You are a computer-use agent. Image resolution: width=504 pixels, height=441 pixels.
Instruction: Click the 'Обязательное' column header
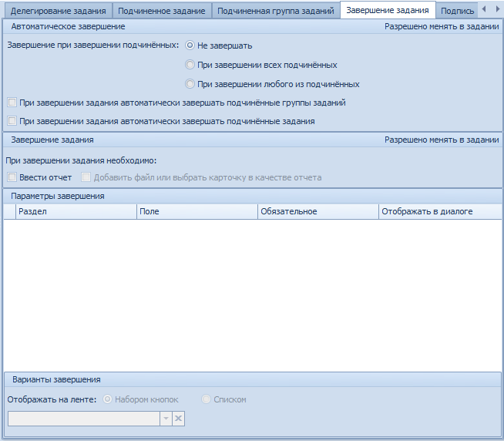pyautogui.click(x=318, y=211)
